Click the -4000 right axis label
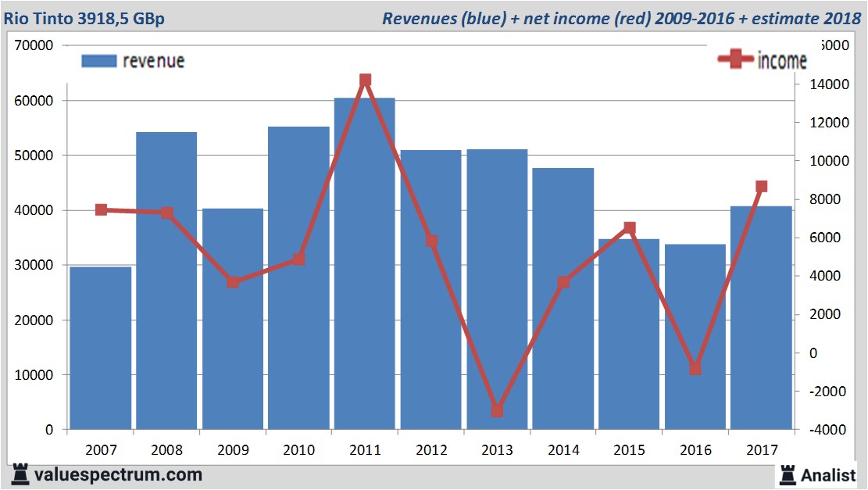The image size is (868, 490). (x=827, y=430)
